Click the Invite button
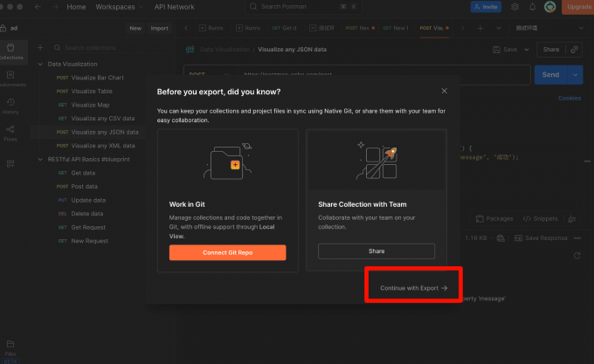Image resolution: width=594 pixels, height=364 pixels. (486, 7)
